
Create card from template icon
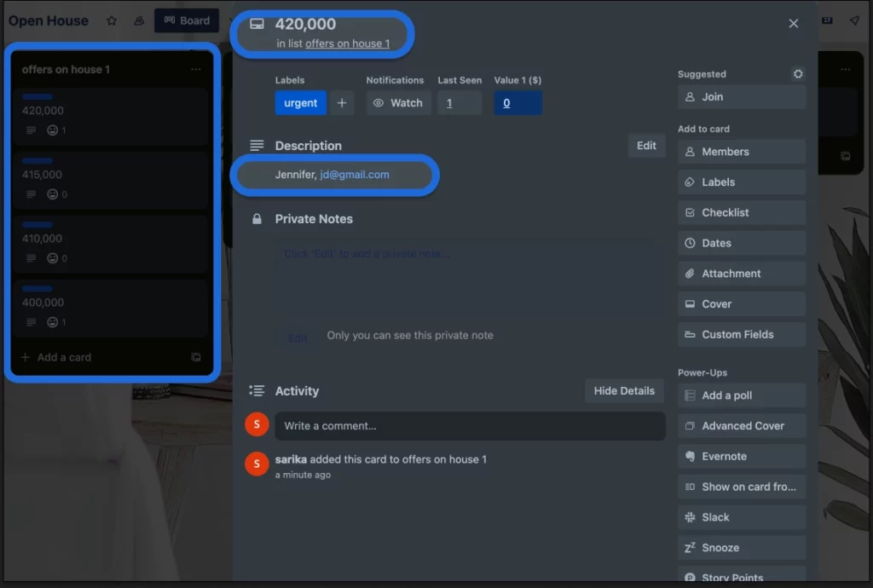tap(196, 357)
